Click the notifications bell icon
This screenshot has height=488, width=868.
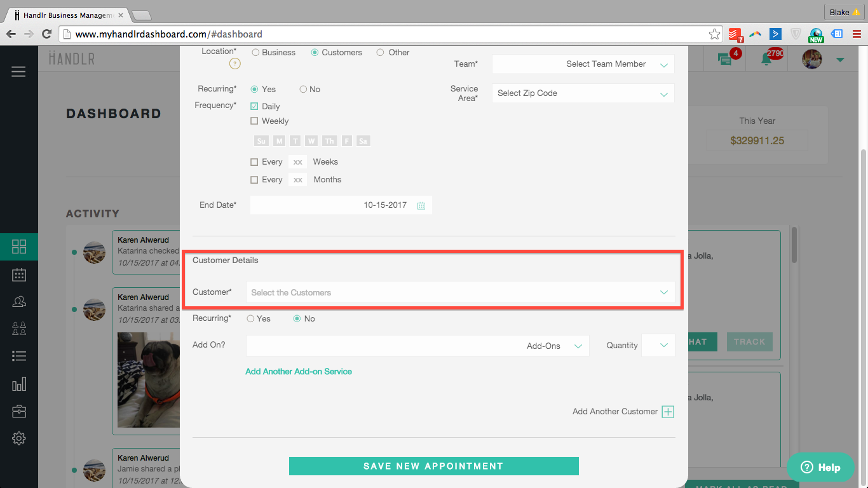pos(767,59)
